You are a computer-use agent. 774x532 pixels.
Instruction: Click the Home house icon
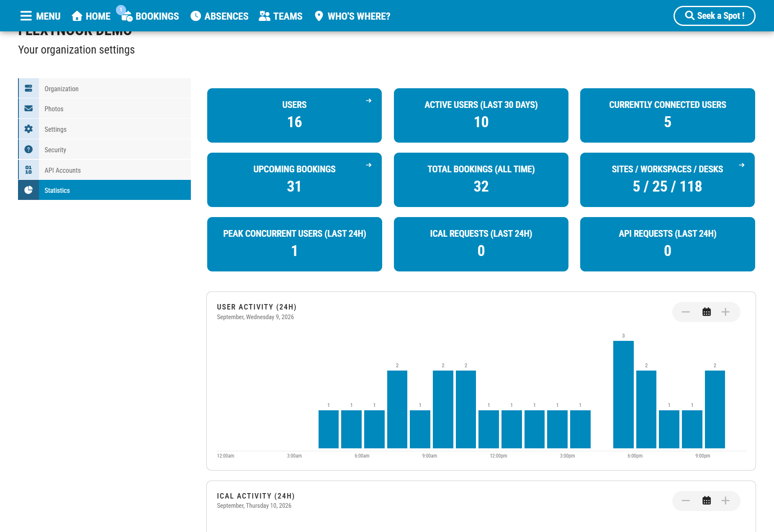click(x=77, y=16)
